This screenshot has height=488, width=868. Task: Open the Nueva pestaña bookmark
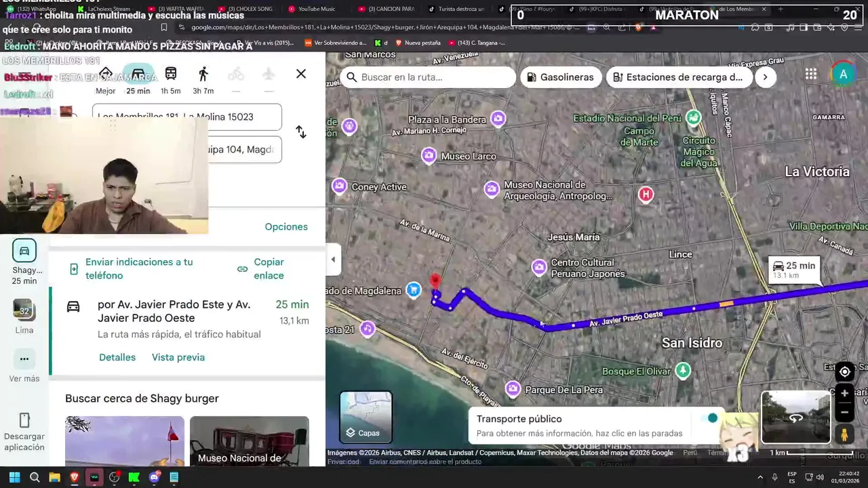(418, 43)
